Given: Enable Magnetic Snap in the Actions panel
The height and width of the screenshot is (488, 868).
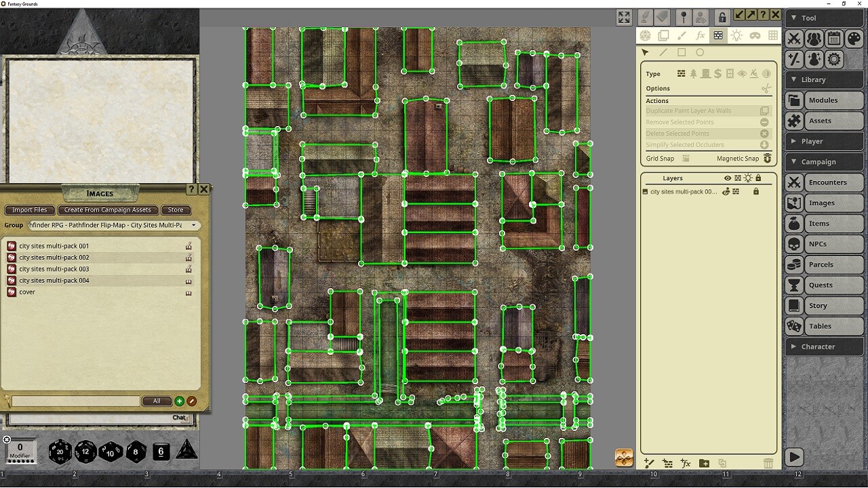Looking at the screenshot, I should click(766, 158).
